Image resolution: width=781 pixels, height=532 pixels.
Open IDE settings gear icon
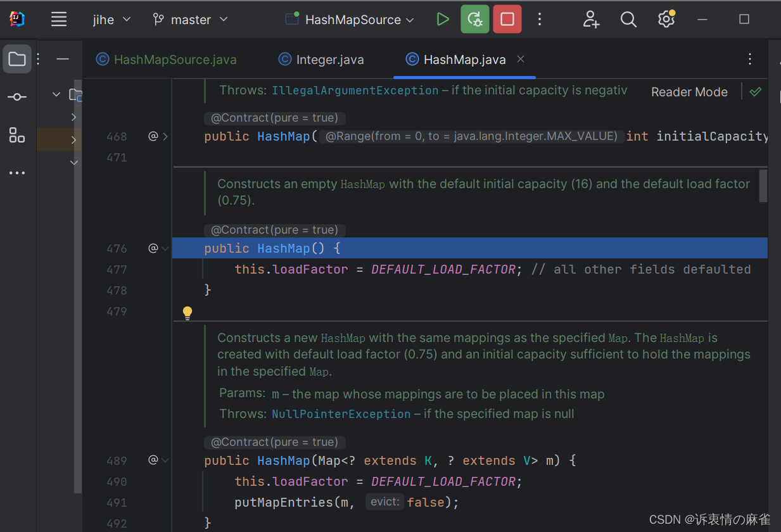pos(666,20)
